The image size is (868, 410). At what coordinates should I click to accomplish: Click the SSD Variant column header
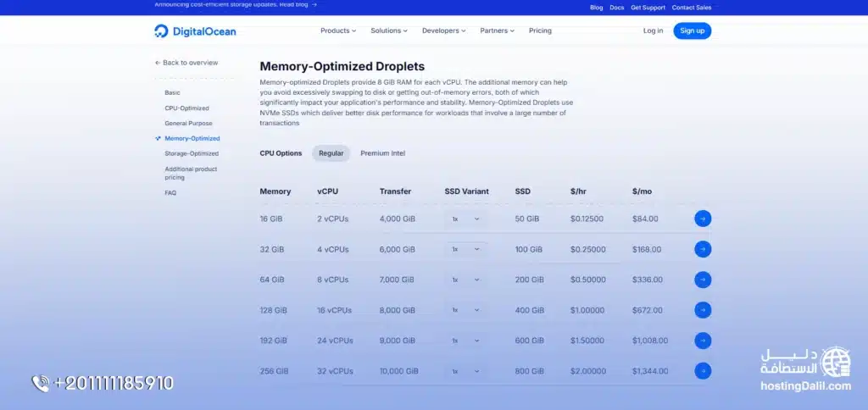tap(467, 191)
